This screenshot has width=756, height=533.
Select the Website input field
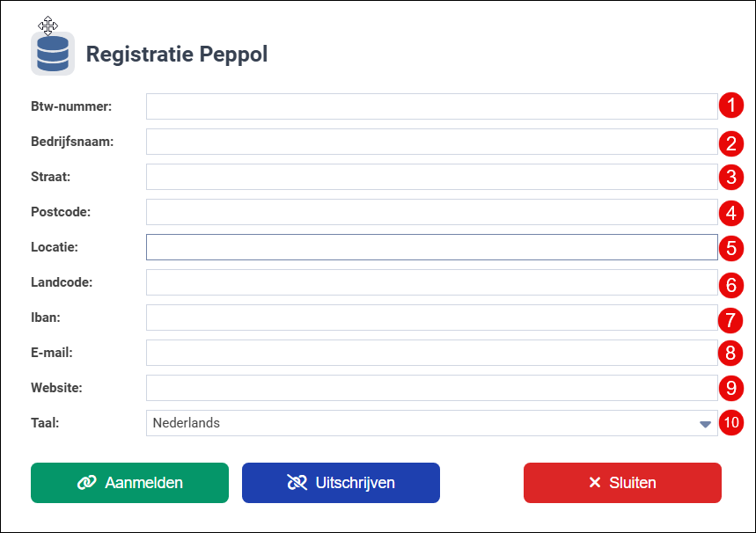(x=431, y=388)
